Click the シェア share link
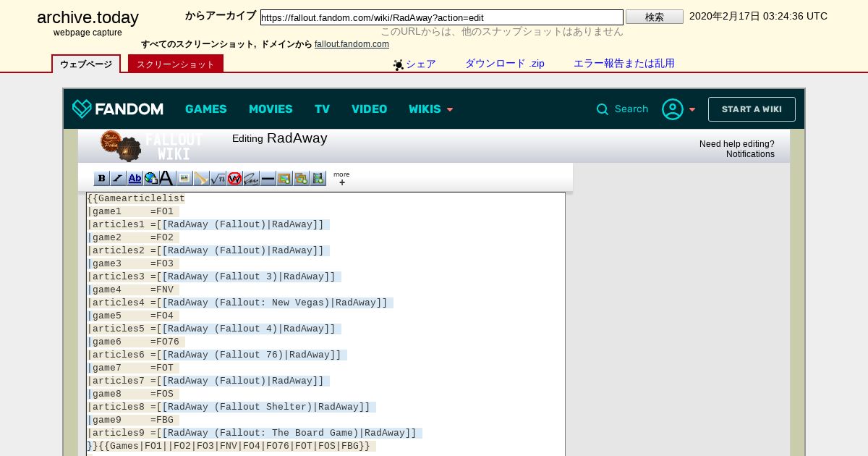The width and height of the screenshot is (868, 456). click(421, 64)
